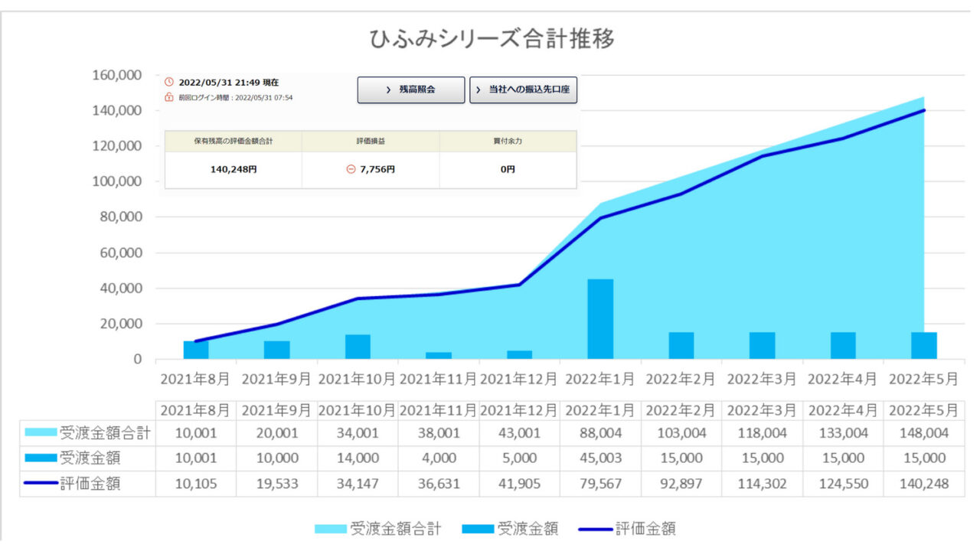Click the 2022年4月 bar in the chart
The height and width of the screenshot is (551, 980).
(843, 346)
